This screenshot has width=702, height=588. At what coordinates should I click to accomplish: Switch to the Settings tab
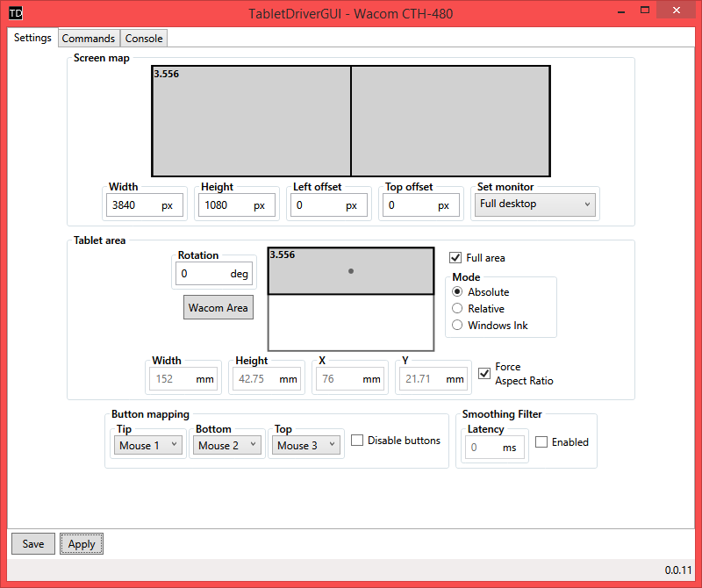(32, 38)
